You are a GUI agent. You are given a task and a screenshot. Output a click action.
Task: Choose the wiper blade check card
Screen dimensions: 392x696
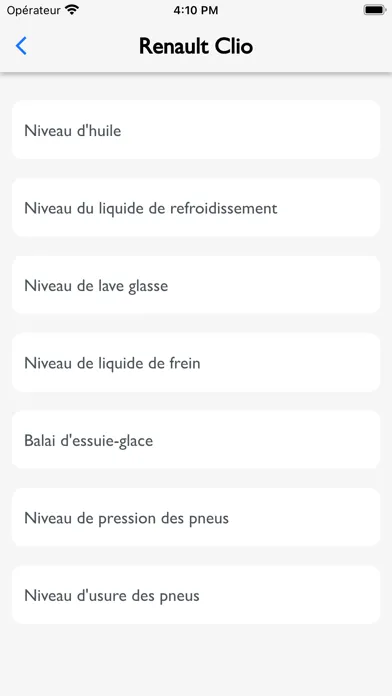pos(196,439)
